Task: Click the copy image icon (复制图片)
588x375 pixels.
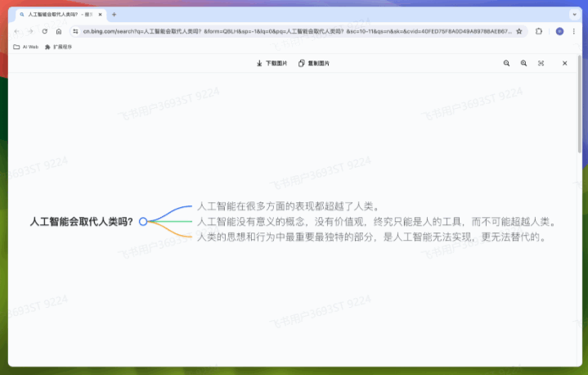Action: tap(302, 63)
